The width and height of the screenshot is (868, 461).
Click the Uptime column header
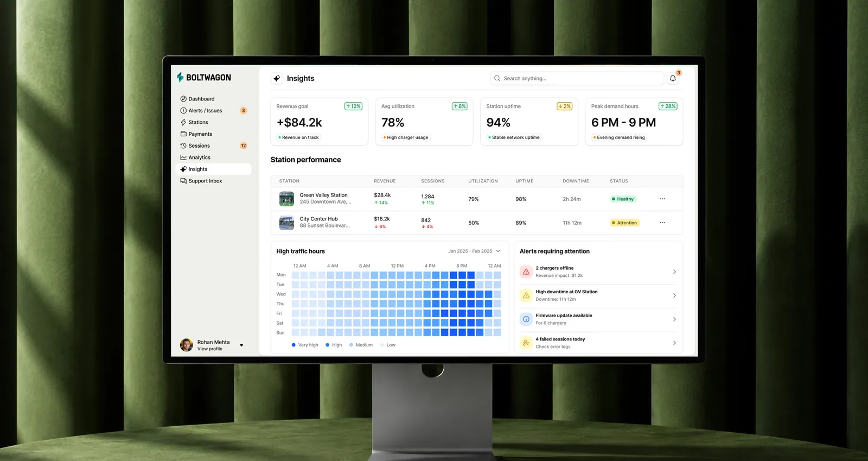525,181
